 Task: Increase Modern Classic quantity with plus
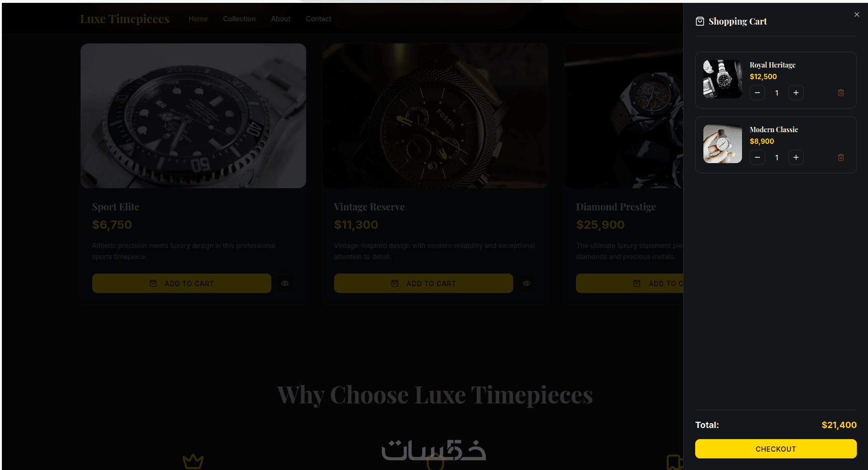[x=796, y=157]
